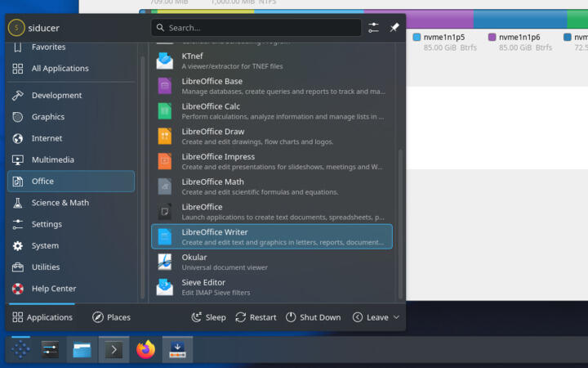
Task: Open the Utilities category
Action: (x=71, y=267)
